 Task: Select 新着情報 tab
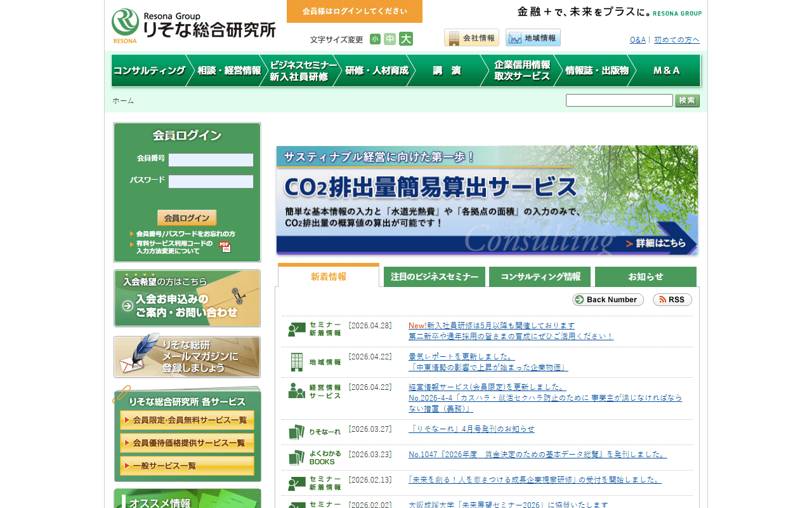329,276
